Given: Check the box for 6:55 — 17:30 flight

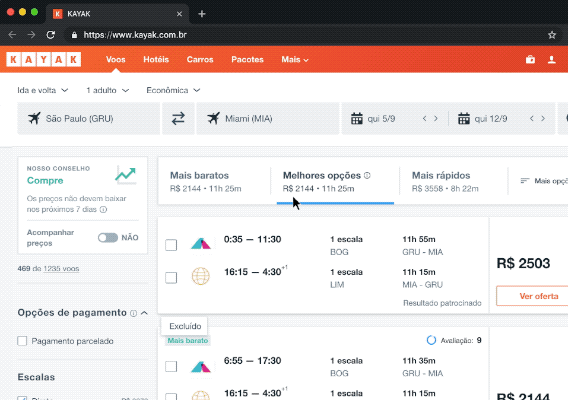Looking at the screenshot, I should (x=171, y=366).
